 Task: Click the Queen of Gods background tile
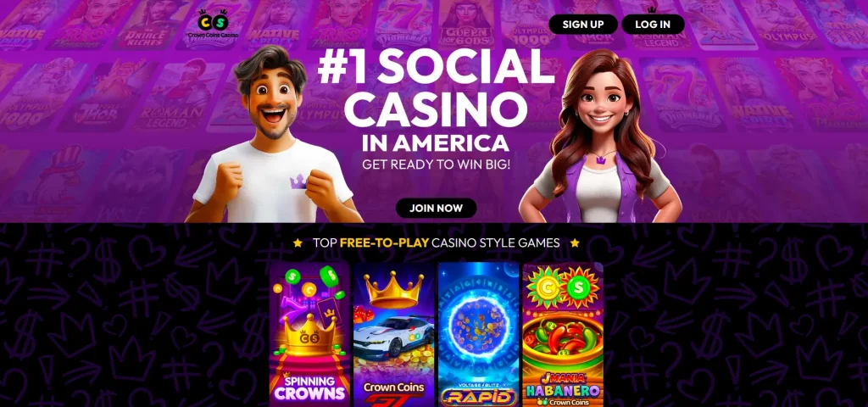(x=467, y=25)
